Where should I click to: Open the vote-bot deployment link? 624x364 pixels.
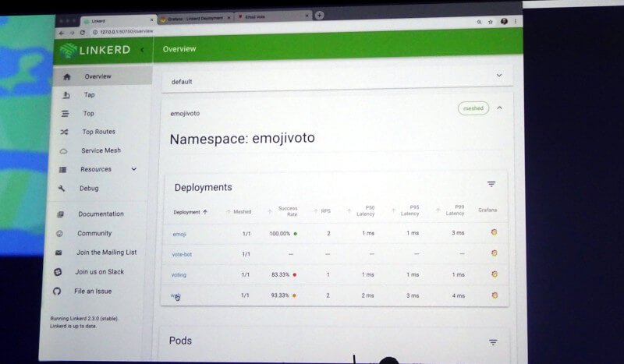click(x=182, y=254)
